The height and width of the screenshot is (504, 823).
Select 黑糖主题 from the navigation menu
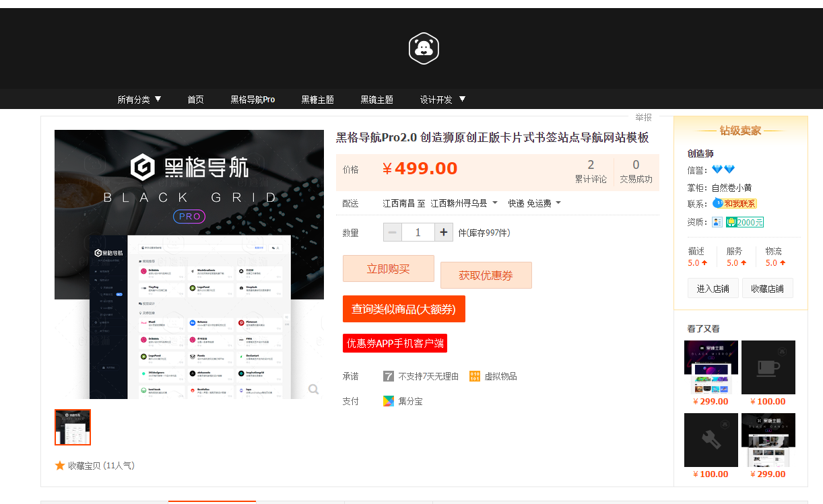(317, 99)
